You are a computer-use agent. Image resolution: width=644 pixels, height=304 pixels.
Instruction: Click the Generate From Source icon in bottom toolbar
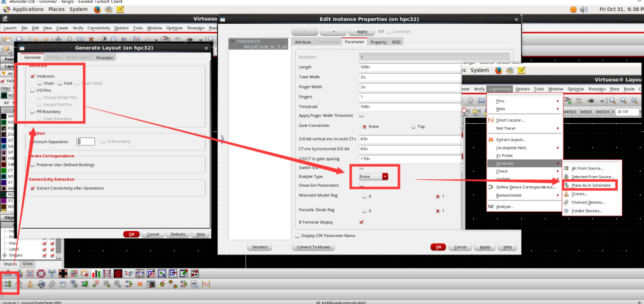click(8, 284)
